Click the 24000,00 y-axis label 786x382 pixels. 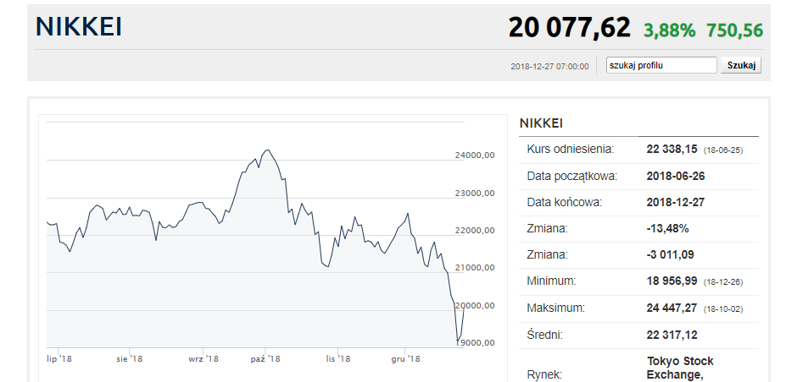pos(475,155)
